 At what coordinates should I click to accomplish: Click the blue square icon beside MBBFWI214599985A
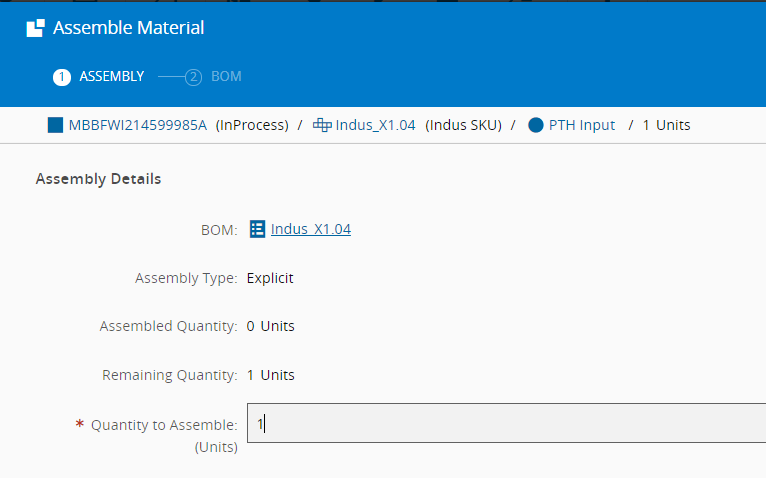[55, 125]
